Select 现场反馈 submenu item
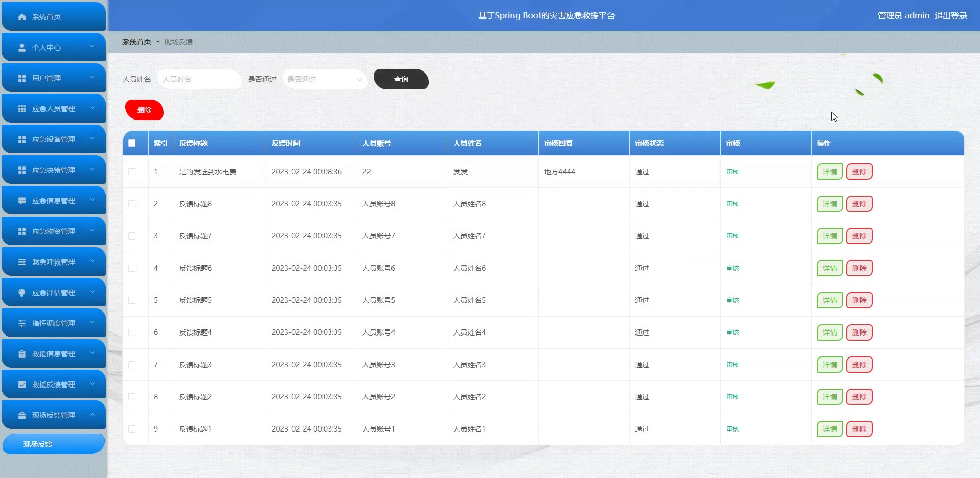980x478 pixels. point(54,444)
